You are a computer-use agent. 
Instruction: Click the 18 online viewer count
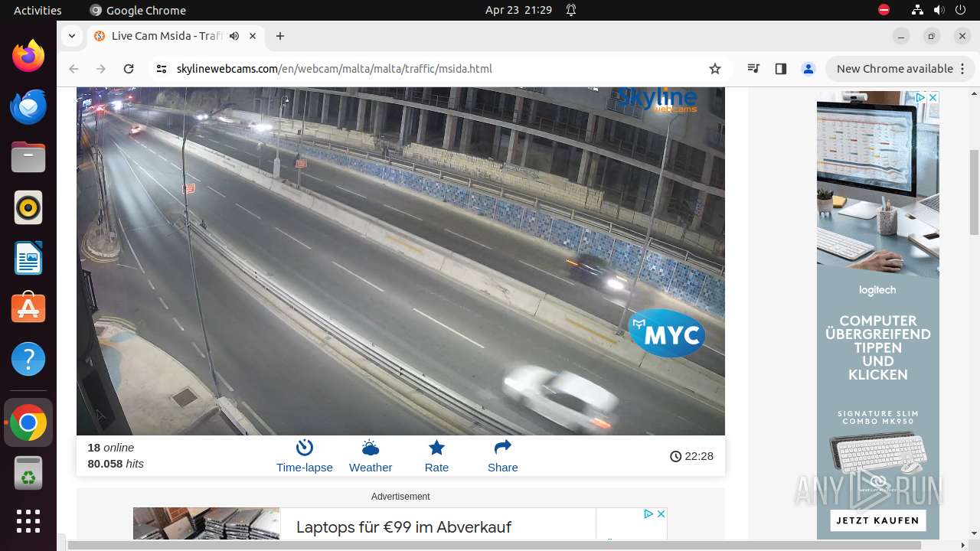tap(110, 448)
